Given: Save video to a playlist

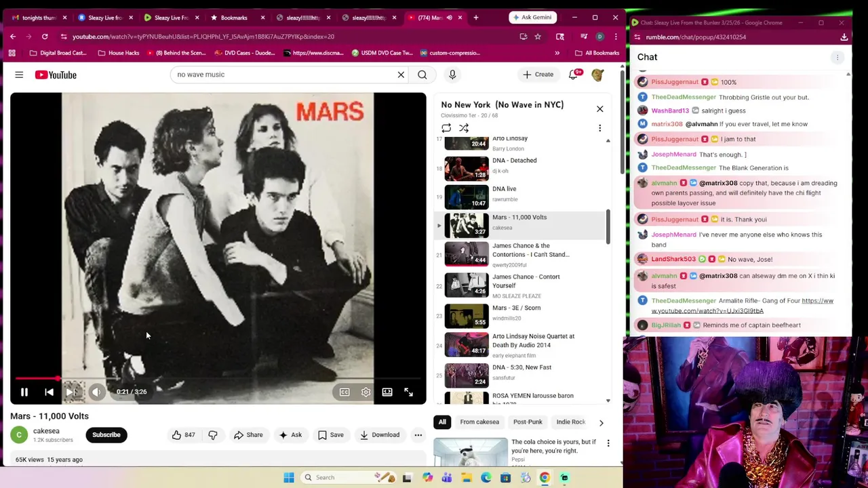Looking at the screenshot, I should [x=331, y=435].
